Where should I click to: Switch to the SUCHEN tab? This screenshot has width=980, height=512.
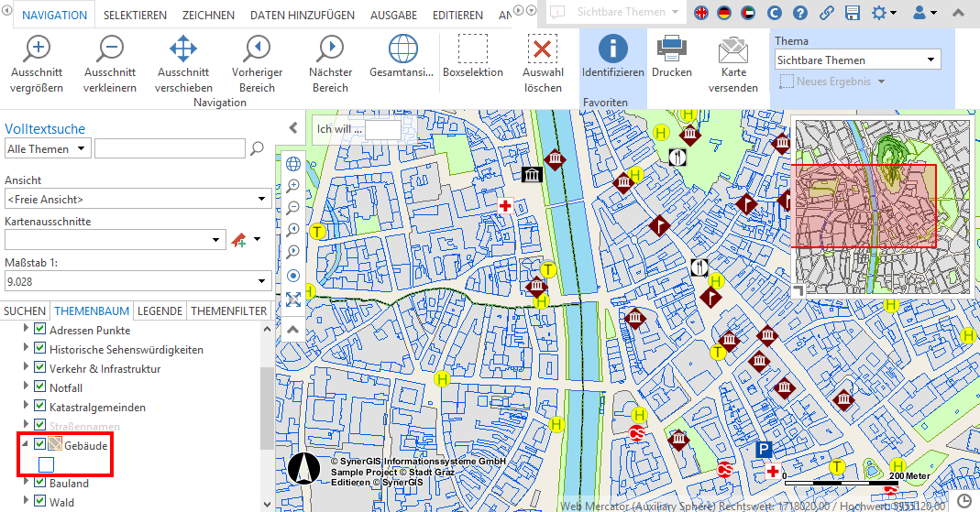pos(25,310)
